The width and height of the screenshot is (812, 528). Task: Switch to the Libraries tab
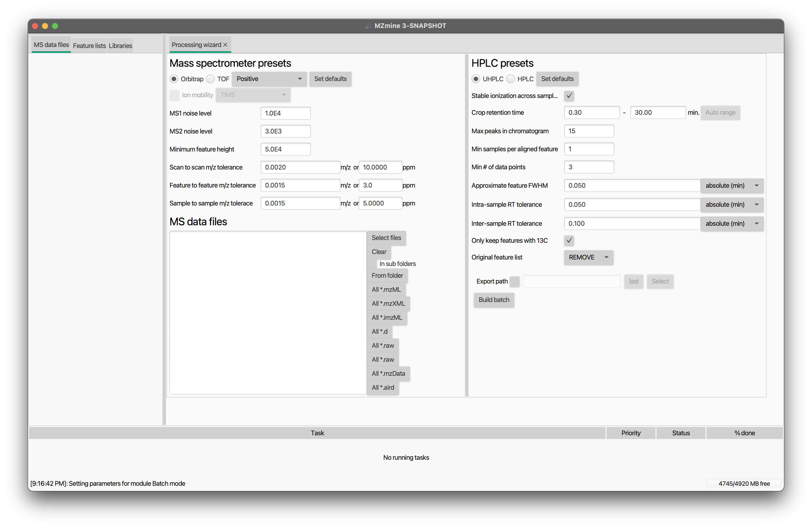[120, 45]
